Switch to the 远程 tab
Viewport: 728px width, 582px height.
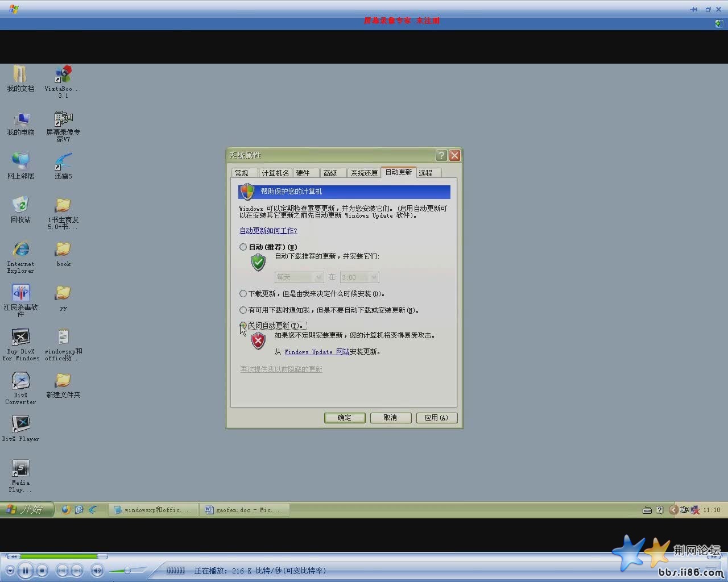425,173
